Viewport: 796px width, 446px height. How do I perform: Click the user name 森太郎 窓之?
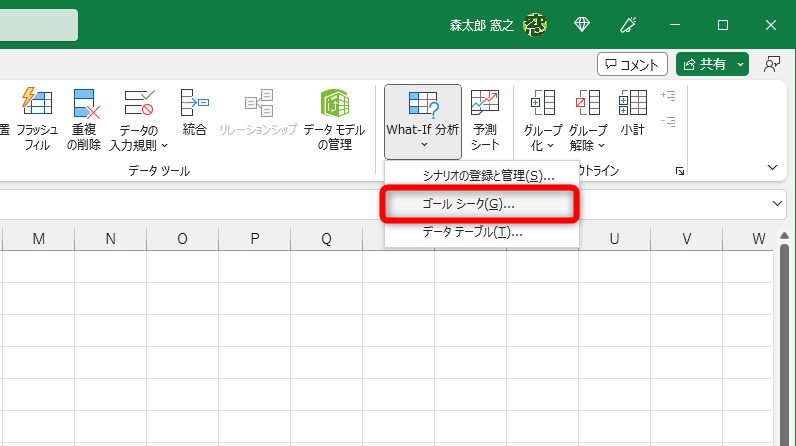tap(481, 25)
